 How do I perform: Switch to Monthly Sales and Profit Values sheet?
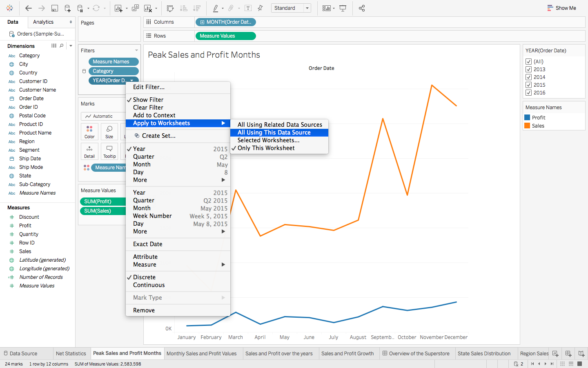[203, 353]
